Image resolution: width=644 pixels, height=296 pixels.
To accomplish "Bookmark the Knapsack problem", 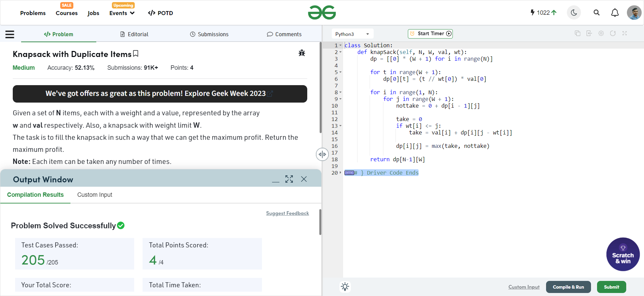I will click(136, 54).
